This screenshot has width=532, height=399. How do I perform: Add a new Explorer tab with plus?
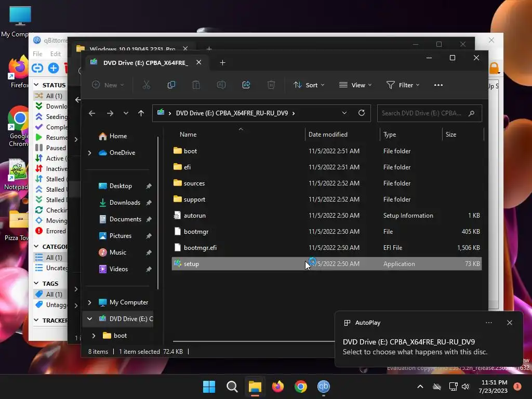tap(222, 63)
